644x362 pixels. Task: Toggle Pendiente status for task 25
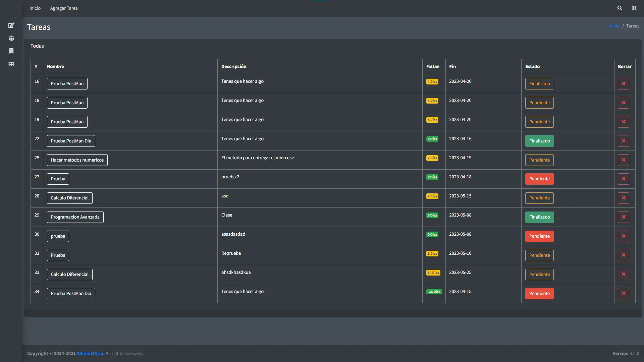click(539, 160)
